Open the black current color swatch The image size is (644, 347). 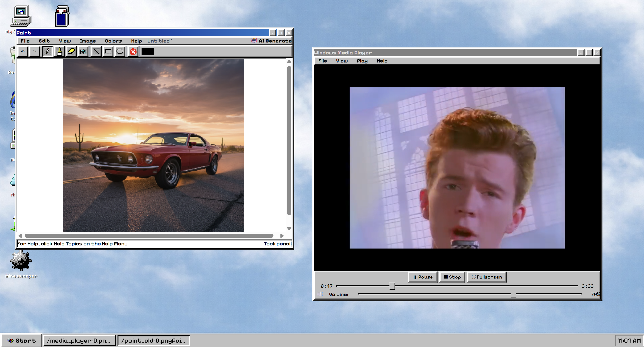tap(148, 52)
